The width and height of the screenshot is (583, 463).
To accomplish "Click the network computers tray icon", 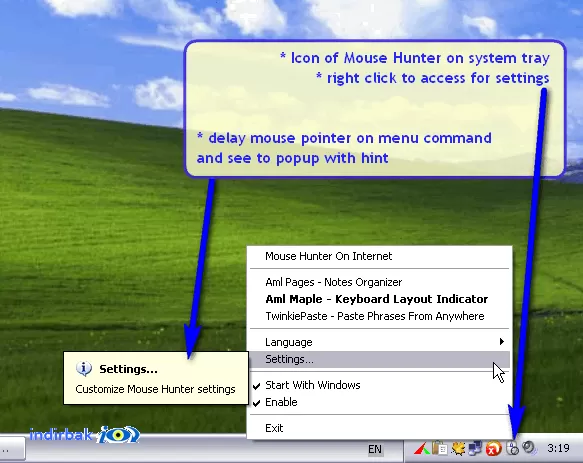I will coord(476,448).
